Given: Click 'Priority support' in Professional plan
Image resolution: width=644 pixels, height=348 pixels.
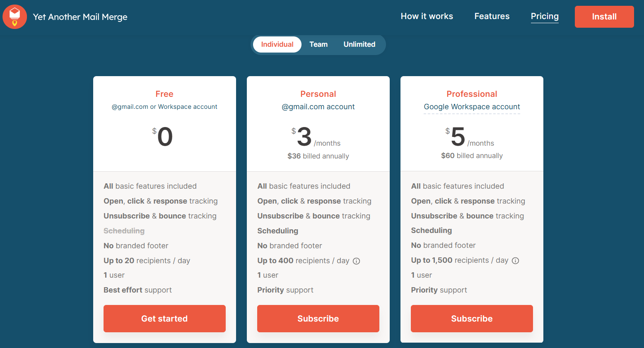Looking at the screenshot, I should (439, 290).
